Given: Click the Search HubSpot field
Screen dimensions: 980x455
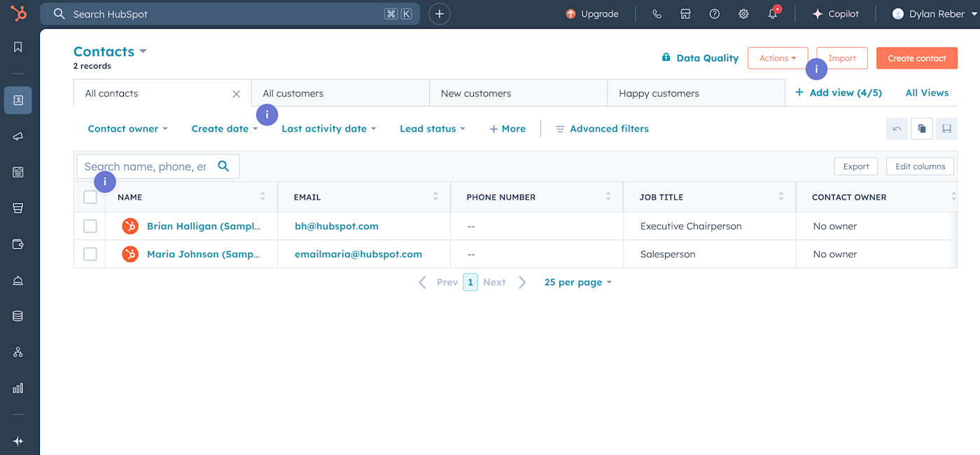Looking at the screenshot, I should (230, 14).
